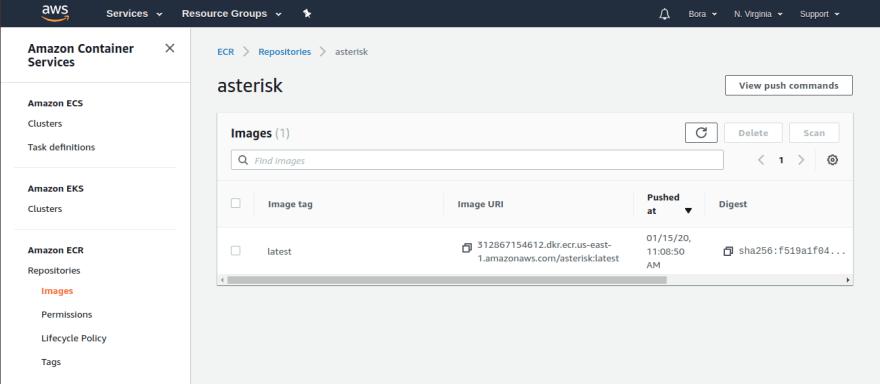Open Task definitions in sidebar

point(61,147)
